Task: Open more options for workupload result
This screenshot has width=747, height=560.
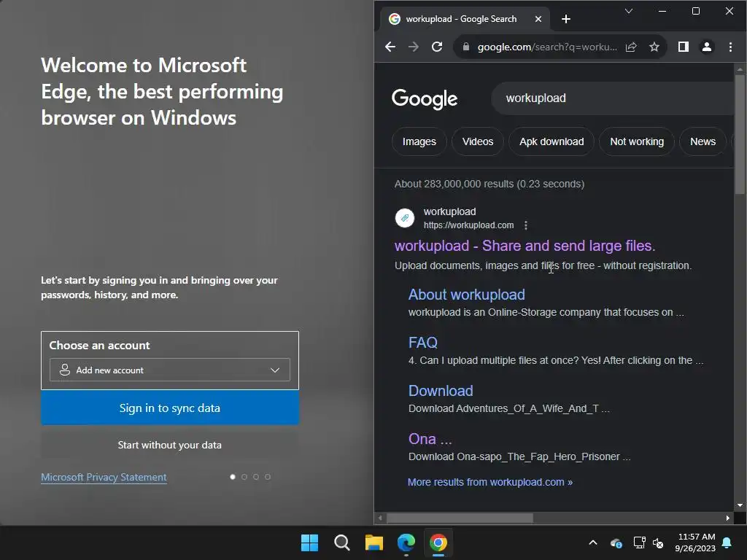Action: click(x=525, y=225)
